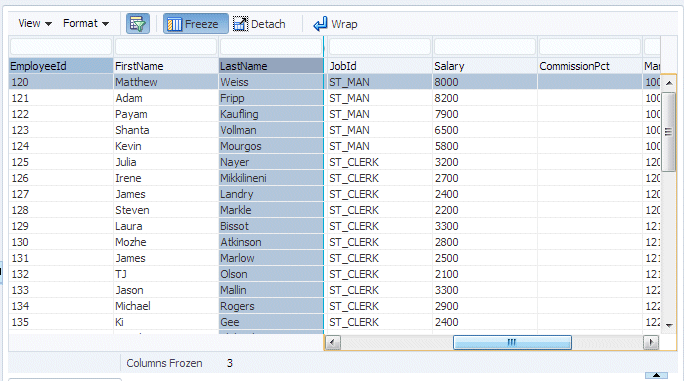Image resolution: width=684 pixels, height=381 pixels.
Task: Open the View menu
Action: point(35,24)
